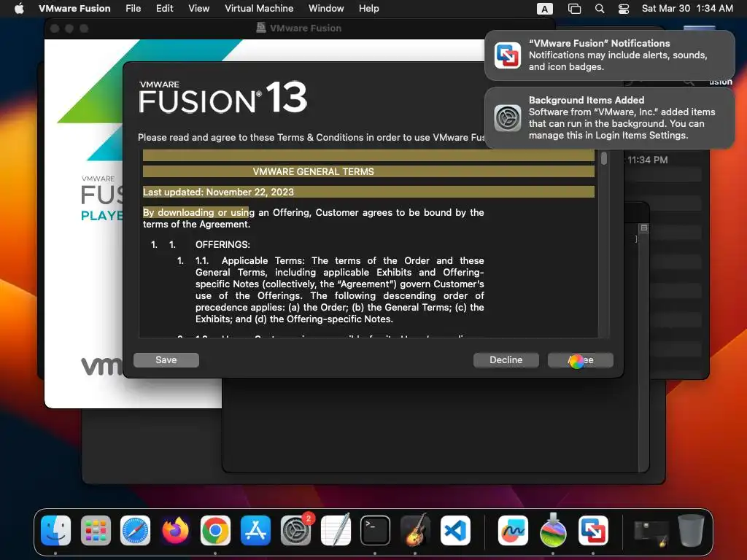
Task: Open Firefox from the Dock
Action: tap(175, 531)
